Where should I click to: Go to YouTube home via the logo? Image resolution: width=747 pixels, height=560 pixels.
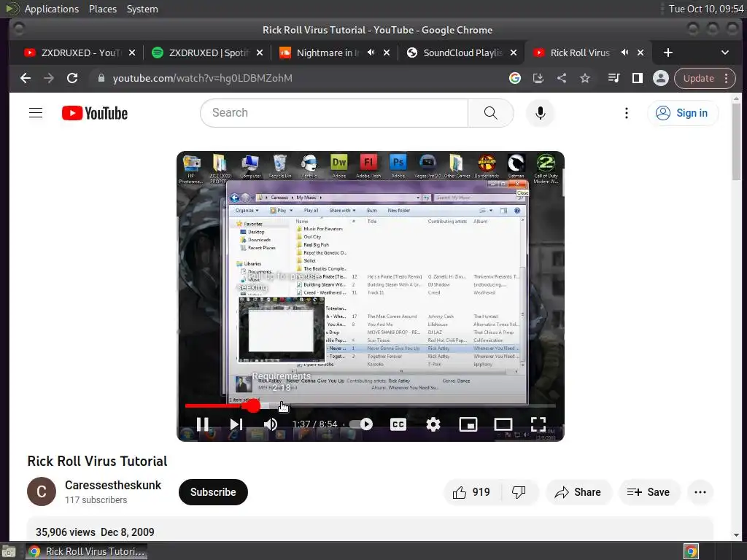(95, 113)
